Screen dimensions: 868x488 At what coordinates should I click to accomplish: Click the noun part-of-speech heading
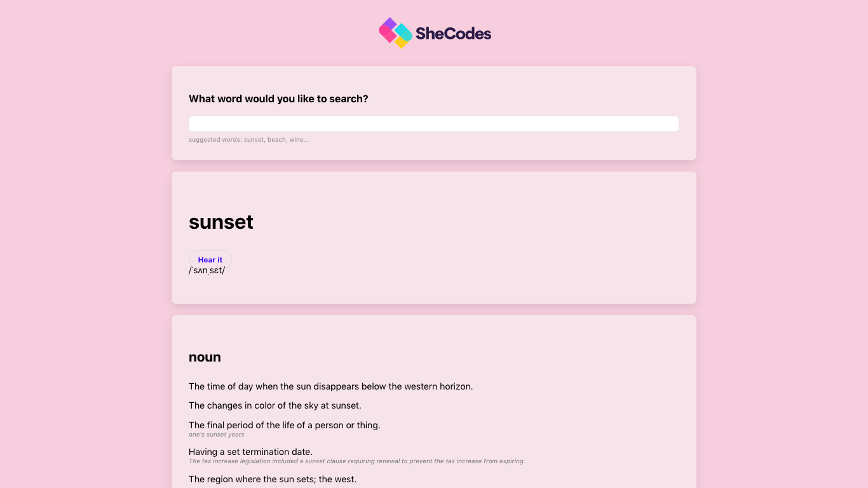205,357
